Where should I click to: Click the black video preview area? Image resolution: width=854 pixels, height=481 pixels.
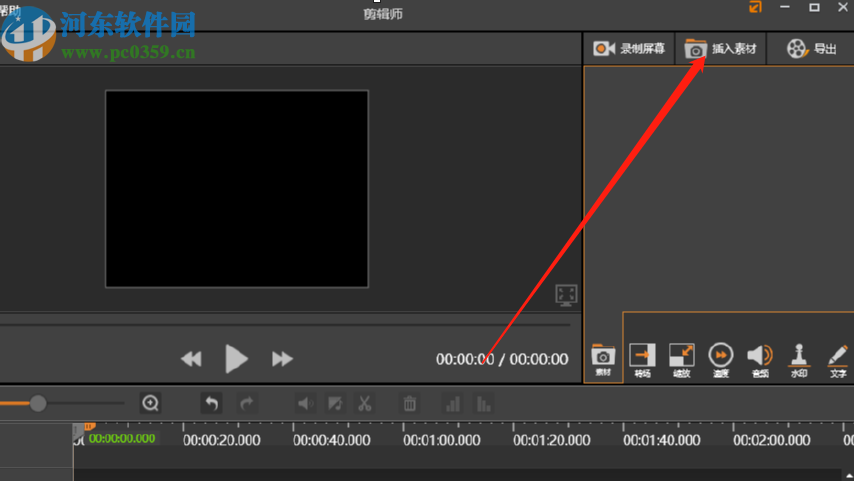237,189
